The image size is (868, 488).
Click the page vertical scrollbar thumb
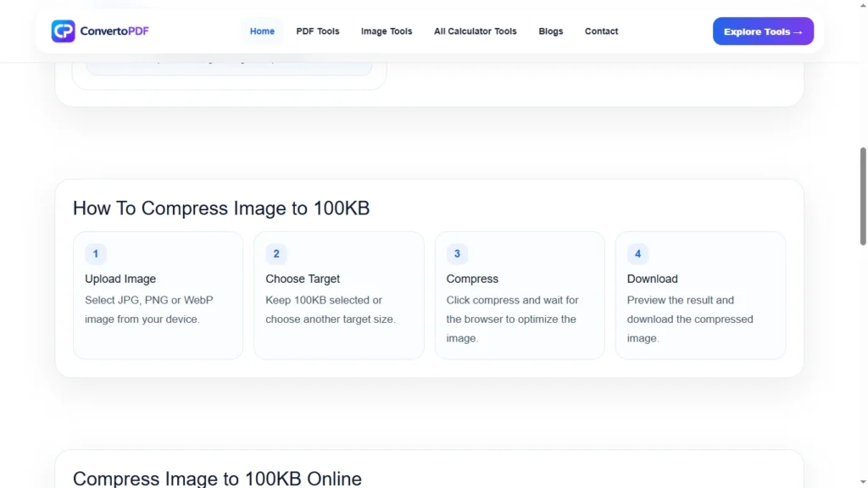tap(862, 196)
